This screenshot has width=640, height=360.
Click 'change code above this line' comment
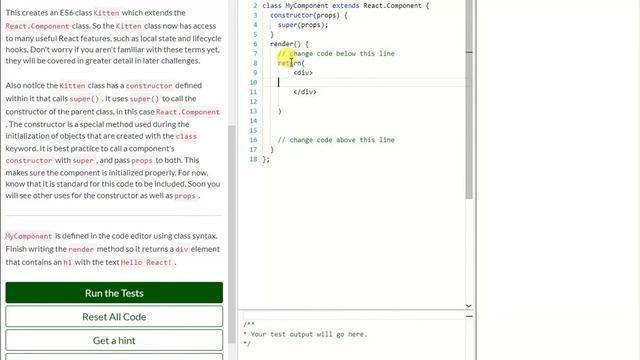pos(336,140)
